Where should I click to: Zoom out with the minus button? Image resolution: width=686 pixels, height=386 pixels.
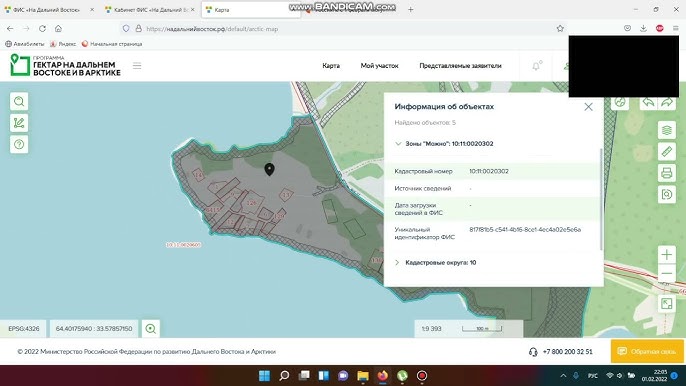click(667, 274)
